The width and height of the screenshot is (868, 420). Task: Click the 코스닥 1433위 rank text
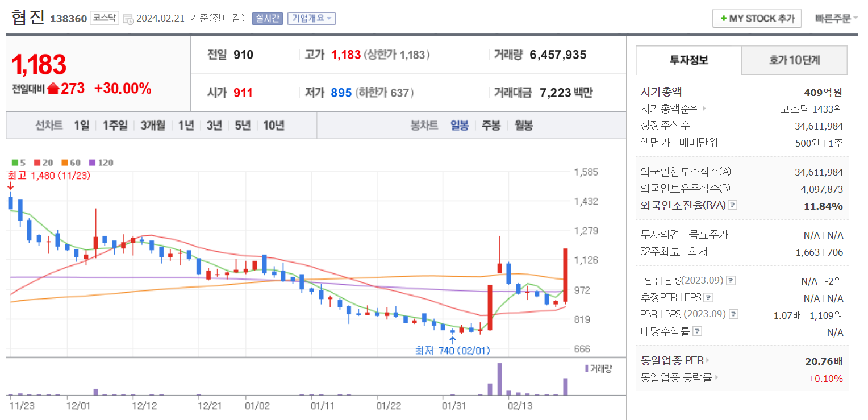(812, 109)
